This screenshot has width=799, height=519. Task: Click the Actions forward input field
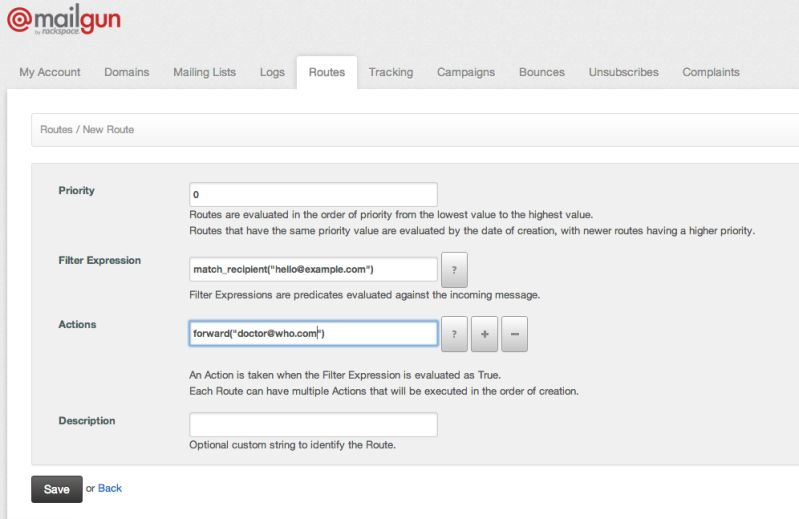tap(313, 334)
